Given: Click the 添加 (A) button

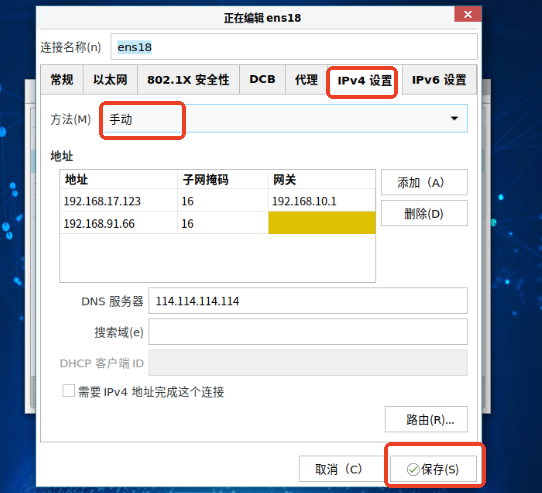Looking at the screenshot, I should tap(424, 182).
